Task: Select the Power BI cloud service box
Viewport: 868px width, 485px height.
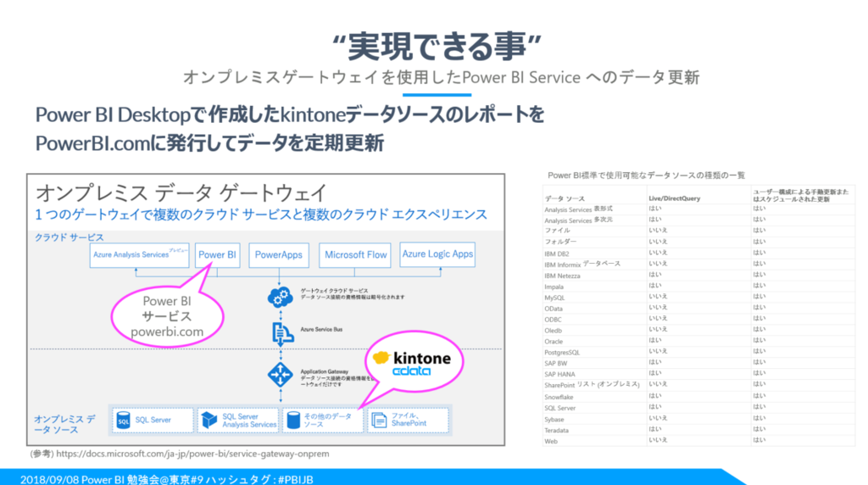Action: coord(217,255)
